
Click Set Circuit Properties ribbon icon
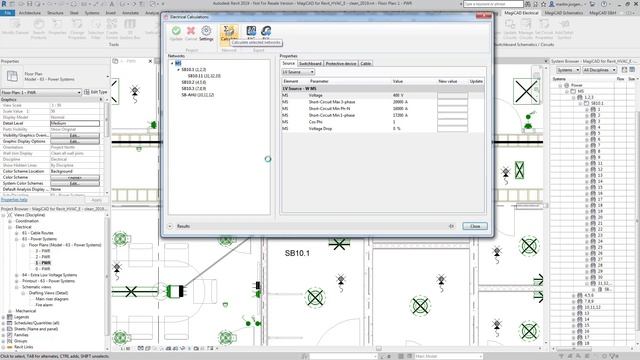[x=544, y=29]
